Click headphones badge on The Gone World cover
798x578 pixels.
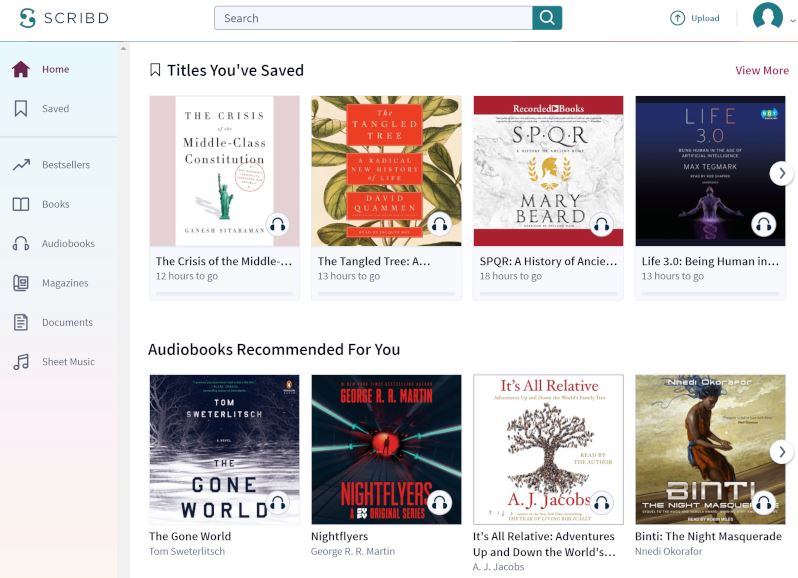(278, 503)
